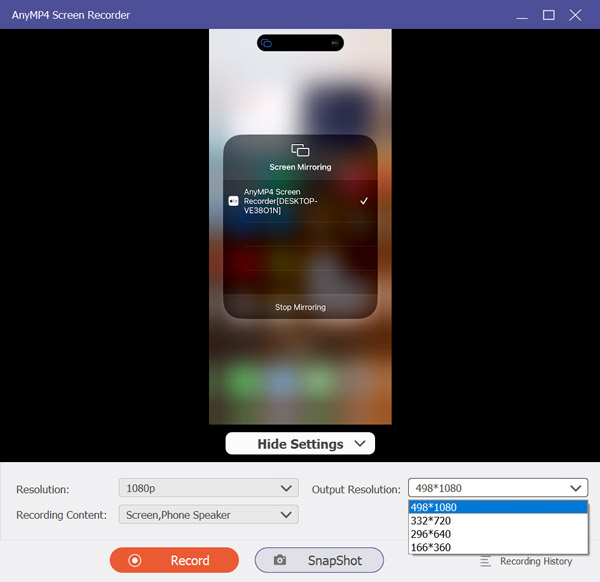This screenshot has width=600, height=582.
Task: Maximize the AnyMP4 Screen Recorder window
Action: point(548,15)
